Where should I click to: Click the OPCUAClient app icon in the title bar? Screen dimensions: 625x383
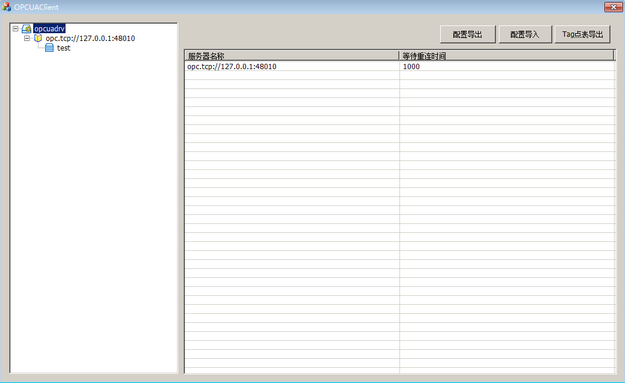coord(6,7)
